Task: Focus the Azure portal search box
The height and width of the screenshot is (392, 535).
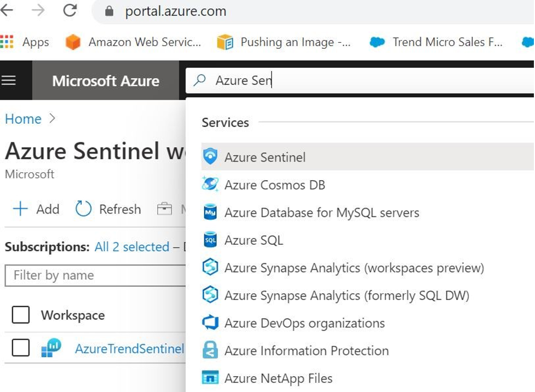Action: (360, 80)
